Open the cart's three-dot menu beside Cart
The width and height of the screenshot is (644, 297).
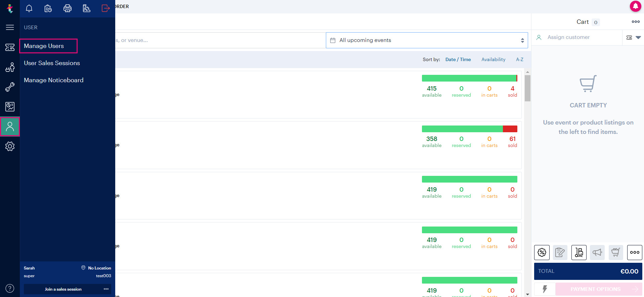(636, 22)
